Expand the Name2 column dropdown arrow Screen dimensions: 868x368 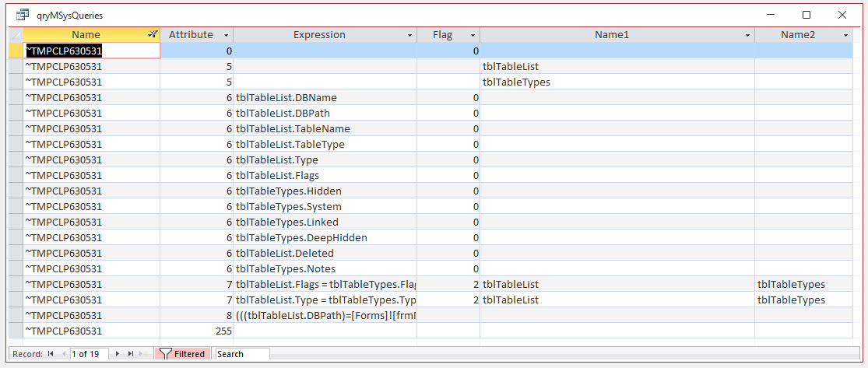click(846, 35)
